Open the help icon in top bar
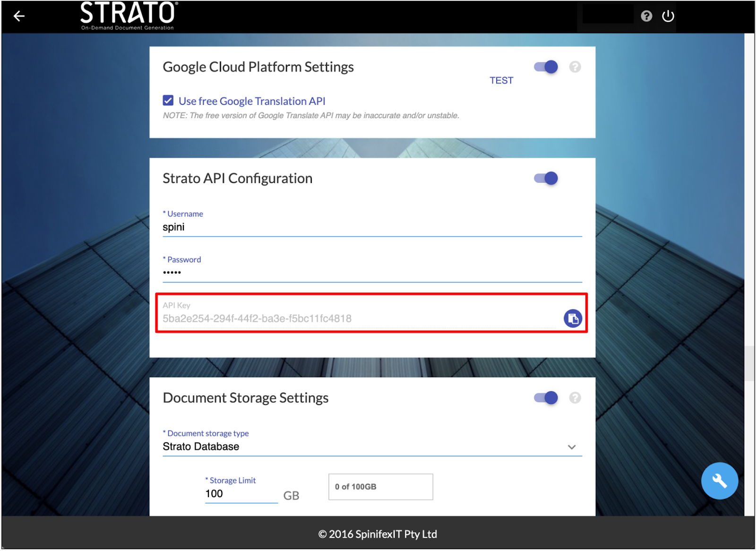The width and height of the screenshot is (756, 551). coord(646,16)
